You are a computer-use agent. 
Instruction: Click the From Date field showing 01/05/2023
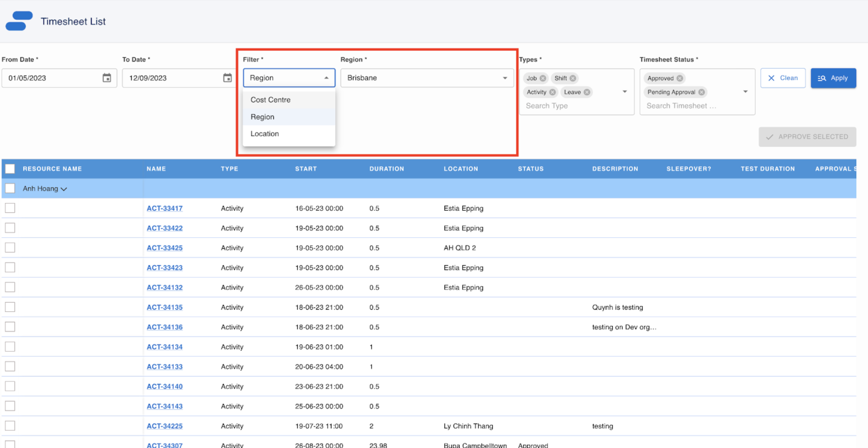[x=59, y=78]
